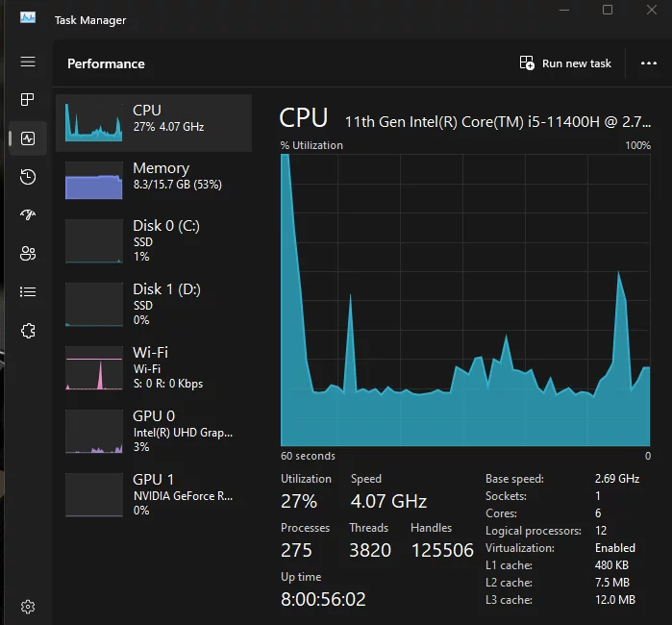The height and width of the screenshot is (625, 672).
Task: Open the Processes page icon
Action: tap(28, 99)
